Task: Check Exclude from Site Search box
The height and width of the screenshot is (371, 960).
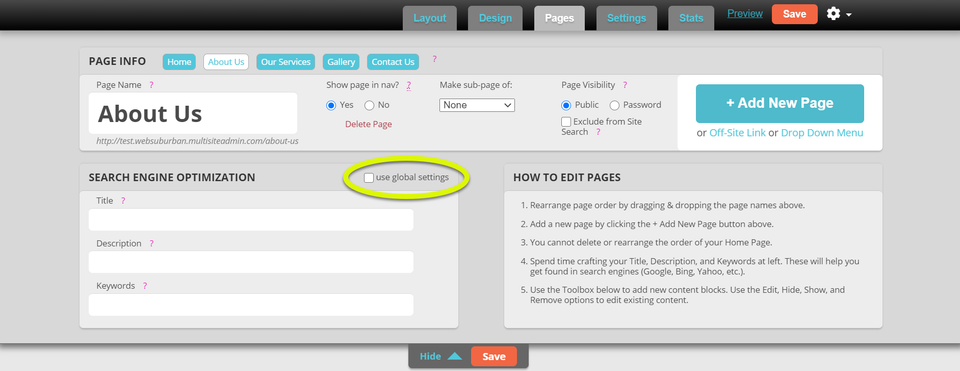Action: (566, 122)
